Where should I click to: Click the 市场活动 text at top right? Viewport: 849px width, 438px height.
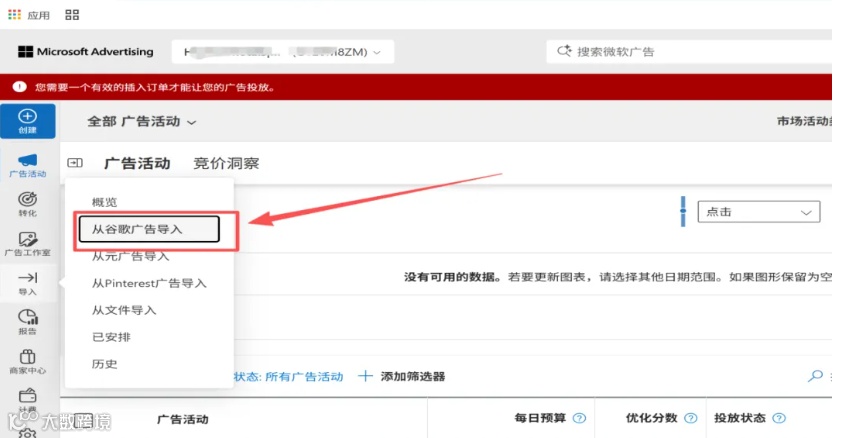[804, 121]
